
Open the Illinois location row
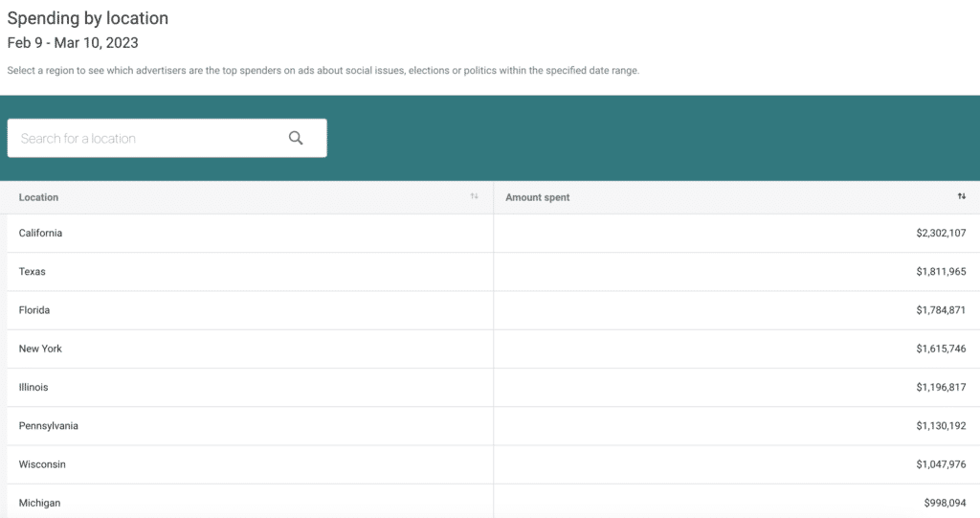[x=33, y=387]
